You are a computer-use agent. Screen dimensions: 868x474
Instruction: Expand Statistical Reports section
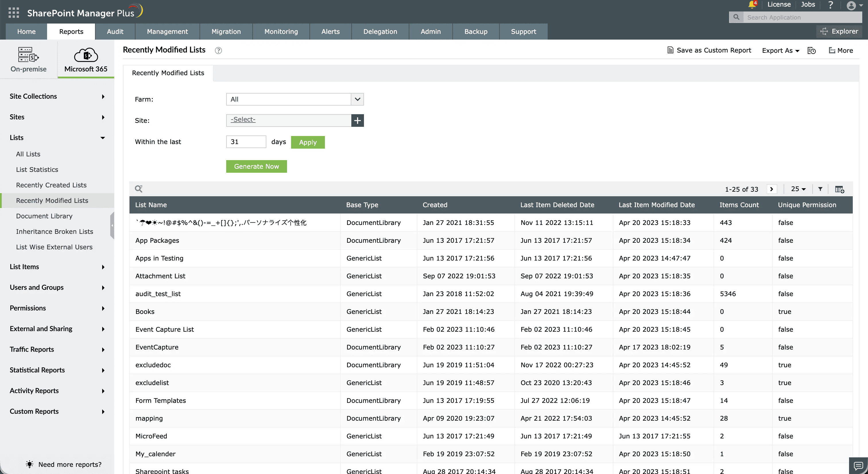[57, 370]
